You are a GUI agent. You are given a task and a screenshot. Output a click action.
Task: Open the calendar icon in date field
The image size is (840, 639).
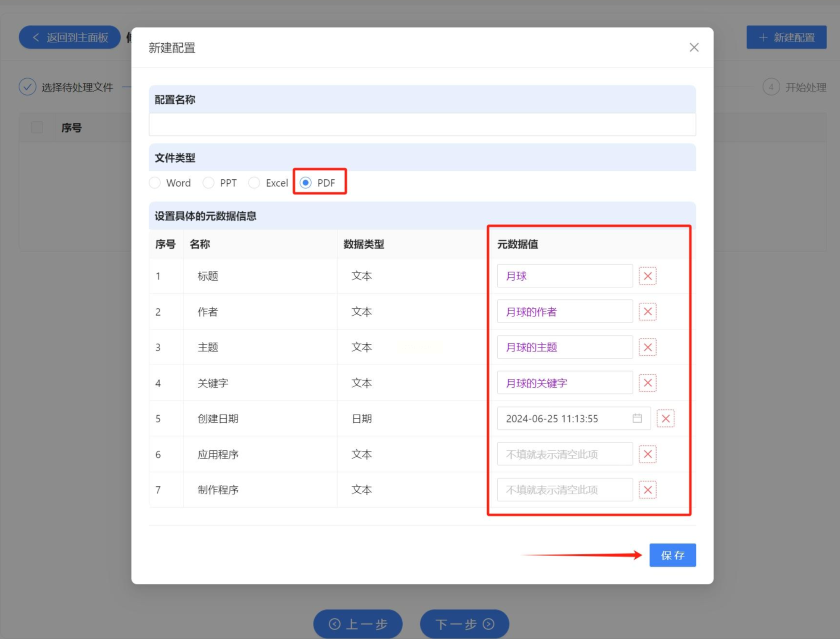[637, 418]
